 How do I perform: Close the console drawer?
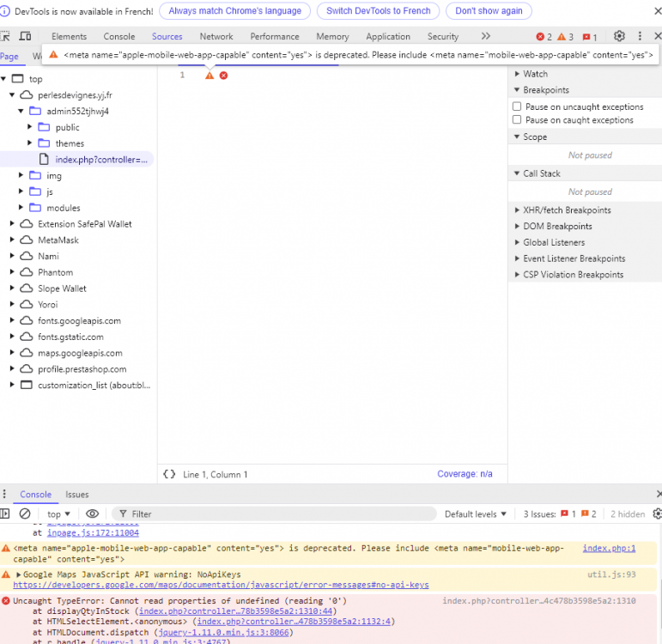[x=659, y=494]
